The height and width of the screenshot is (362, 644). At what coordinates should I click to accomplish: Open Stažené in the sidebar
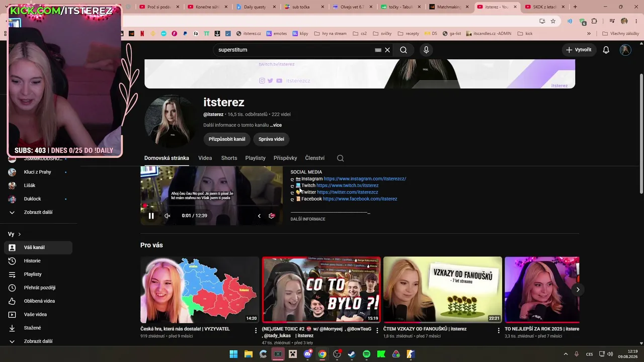[x=38, y=328]
